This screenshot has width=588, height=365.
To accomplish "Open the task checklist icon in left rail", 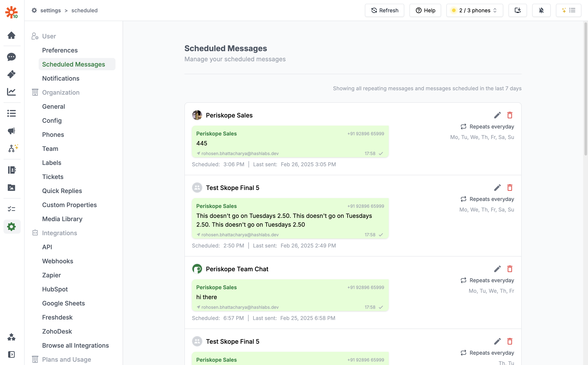I will point(11,209).
